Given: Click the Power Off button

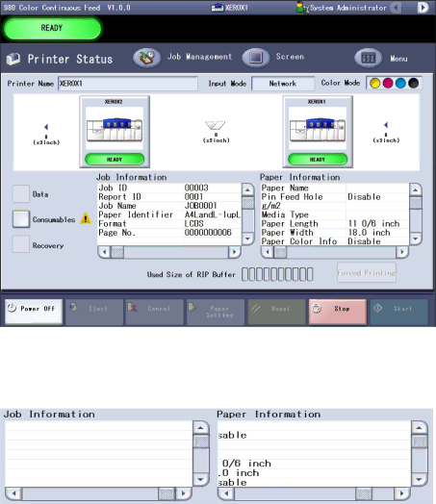Looking at the screenshot, I should (34, 312).
